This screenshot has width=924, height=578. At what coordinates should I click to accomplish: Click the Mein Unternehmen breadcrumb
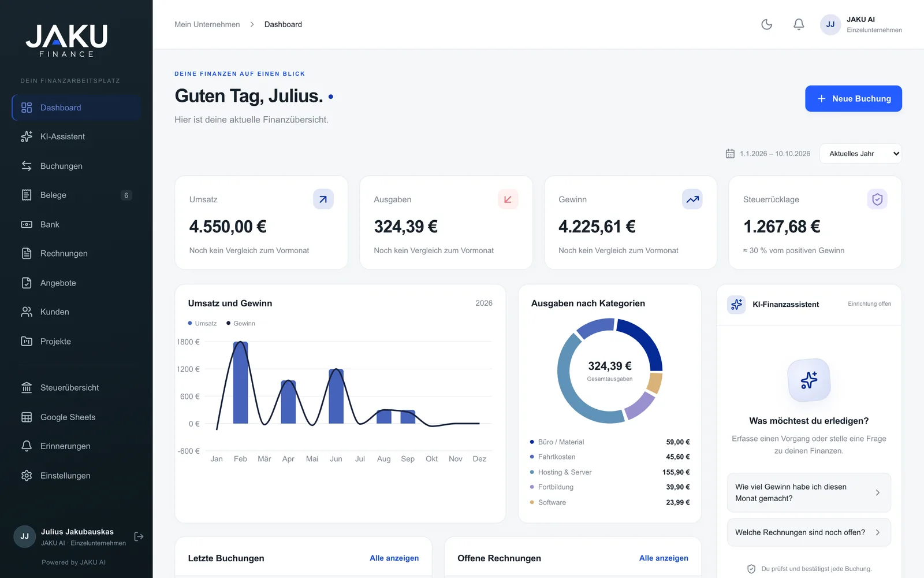click(207, 24)
